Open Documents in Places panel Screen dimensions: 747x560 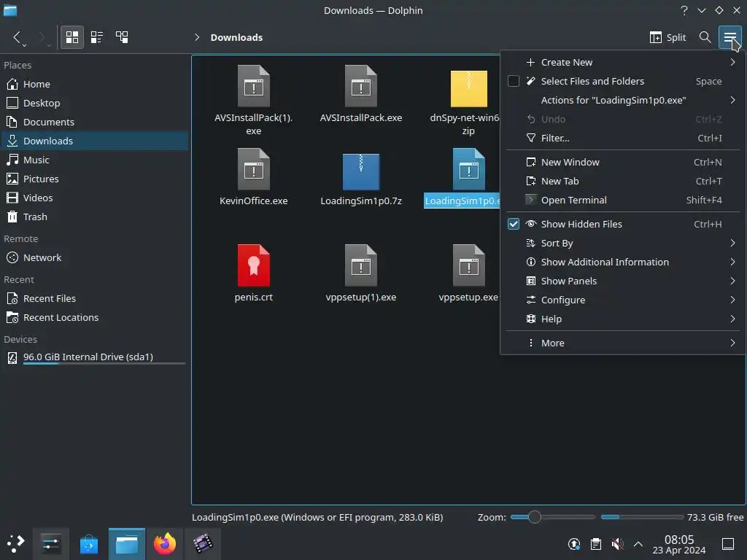point(96,122)
